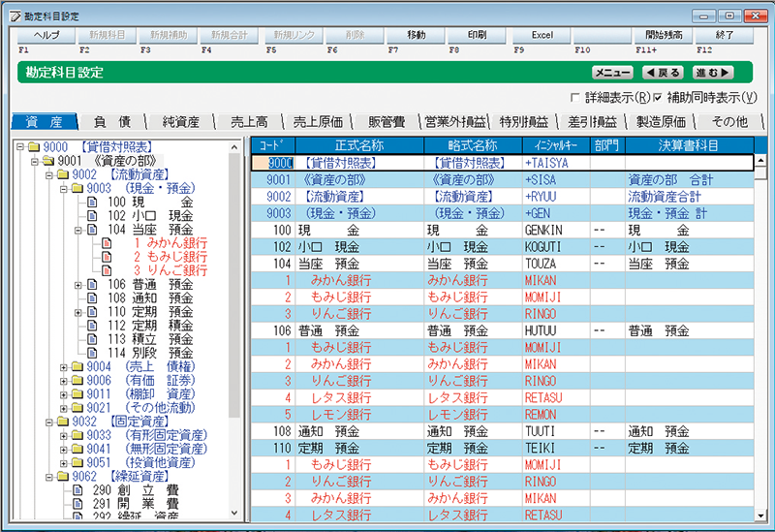The width and height of the screenshot is (775, 532).
Task: Click the 9000 貸借対照表 root folder icon
Action: pyautogui.click(x=35, y=146)
